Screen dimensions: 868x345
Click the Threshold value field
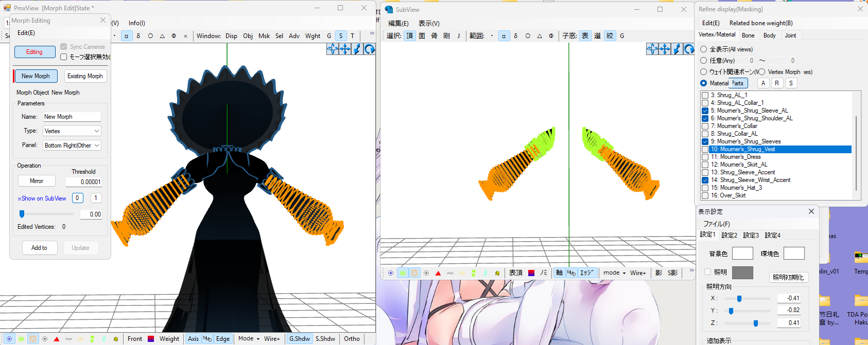tap(84, 181)
